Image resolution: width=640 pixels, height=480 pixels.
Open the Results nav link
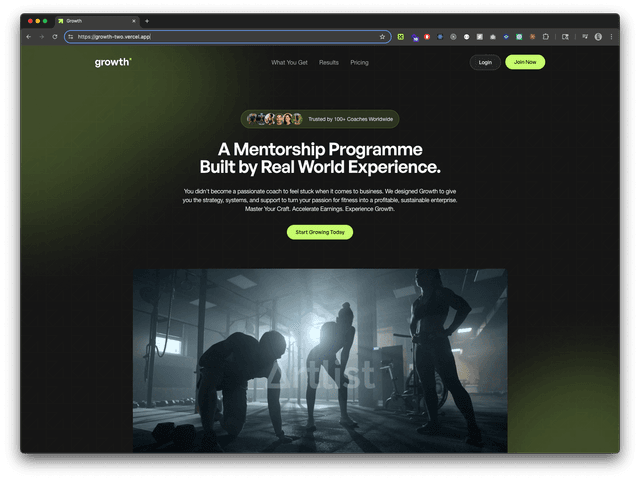329,62
